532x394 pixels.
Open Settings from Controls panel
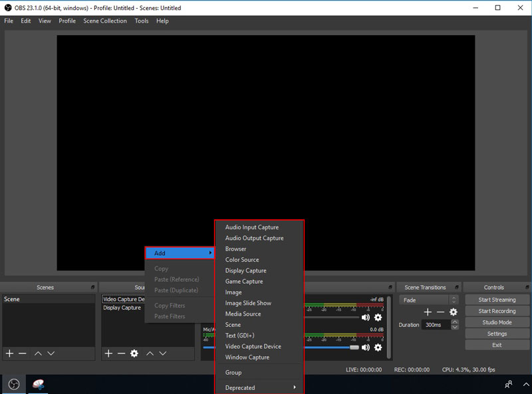[497, 334]
